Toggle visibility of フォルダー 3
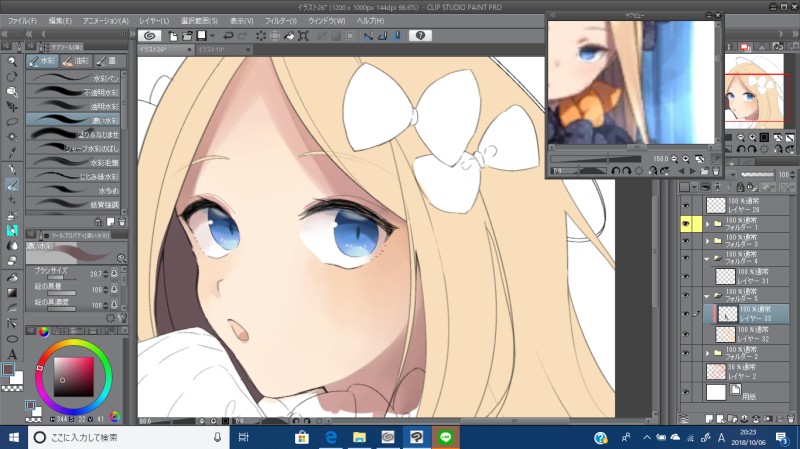The width and height of the screenshot is (800, 449). 686,241
